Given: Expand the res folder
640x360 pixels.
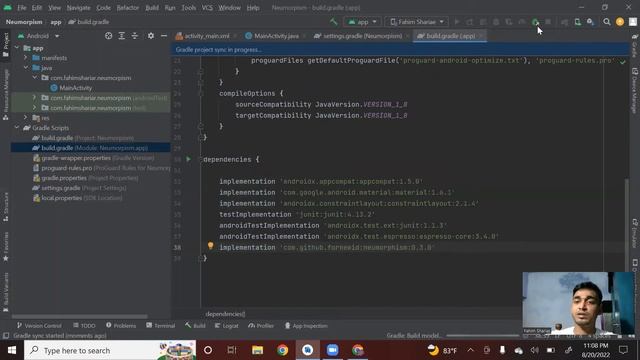Looking at the screenshot, I should (26, 118).
